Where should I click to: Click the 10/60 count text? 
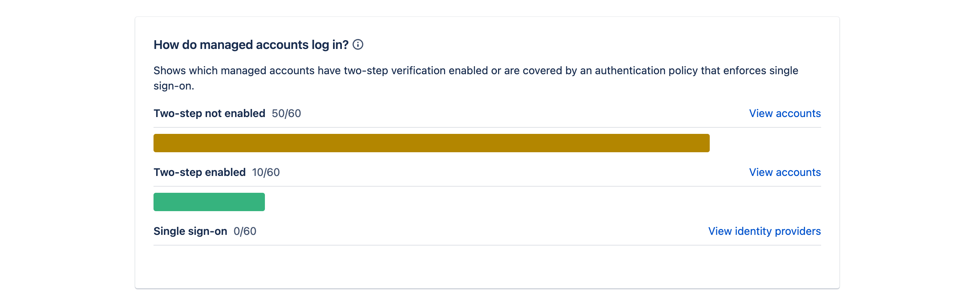click(x=266, y=172)
